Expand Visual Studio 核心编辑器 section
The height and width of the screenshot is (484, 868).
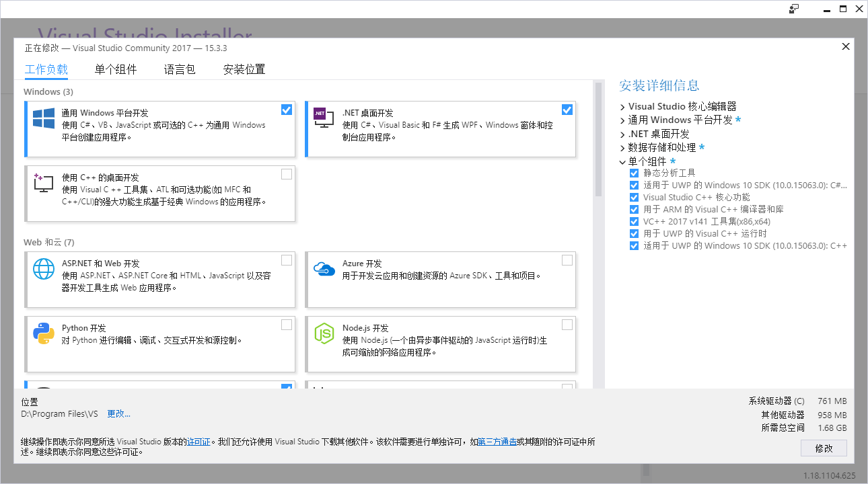tap(622, 107)
